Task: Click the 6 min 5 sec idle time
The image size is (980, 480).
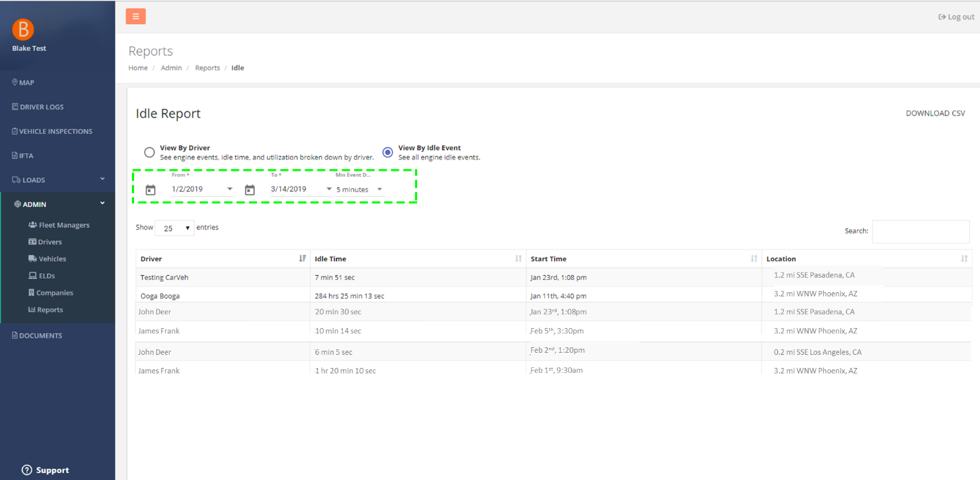Action: [333, 352]
